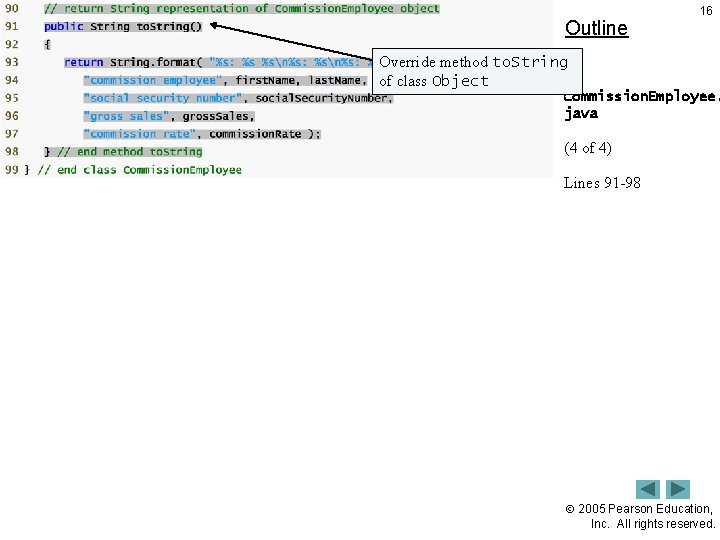This screenshot has width=720, height=540.
Task: Click the "gross sales" string literal
Action: coord(126,116)
